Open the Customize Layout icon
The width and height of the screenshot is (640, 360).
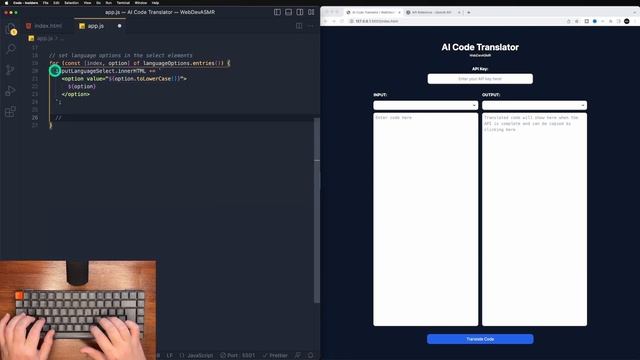(311, 12)
